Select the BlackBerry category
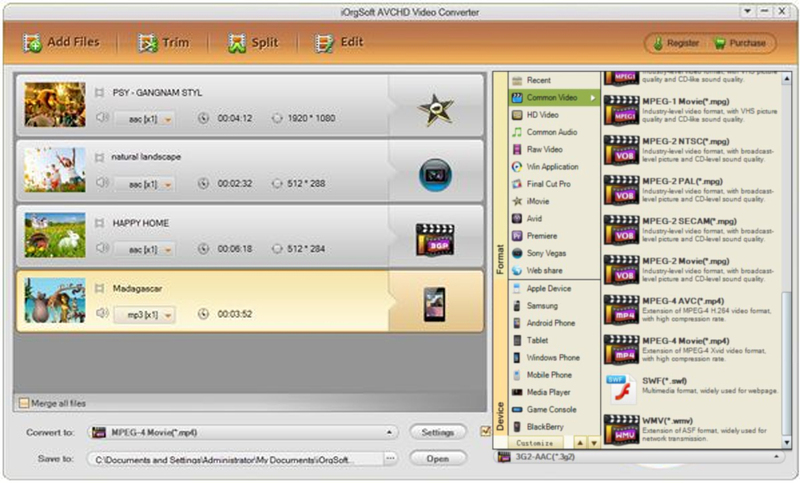This screenshot has height=483, width=800. pyautogui.click(x=555, y=427)
